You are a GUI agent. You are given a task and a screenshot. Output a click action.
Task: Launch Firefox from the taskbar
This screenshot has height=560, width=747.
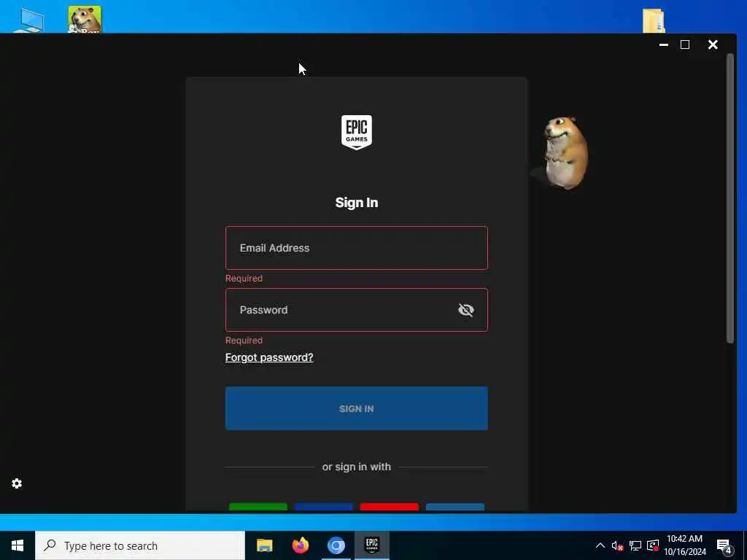300,545
